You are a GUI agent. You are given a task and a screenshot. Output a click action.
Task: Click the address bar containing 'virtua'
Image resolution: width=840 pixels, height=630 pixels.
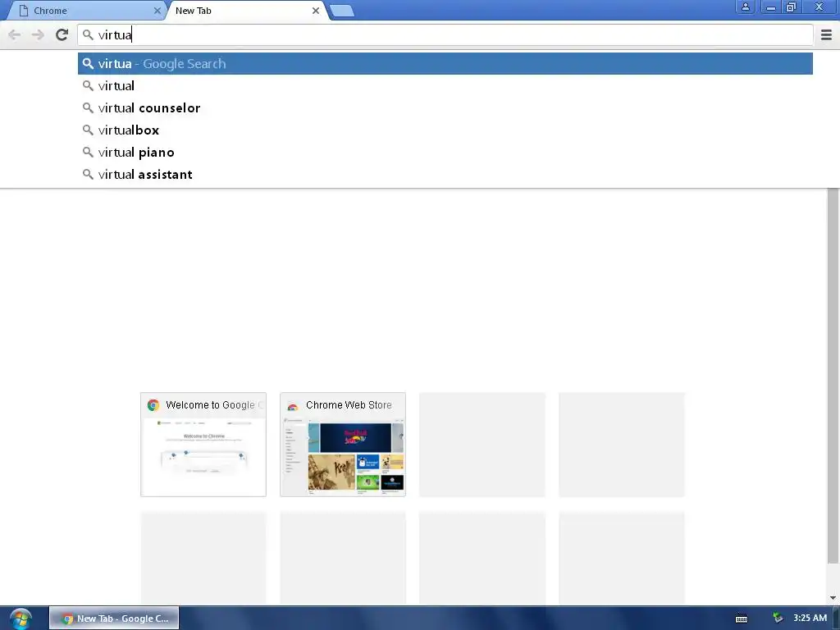445,34
